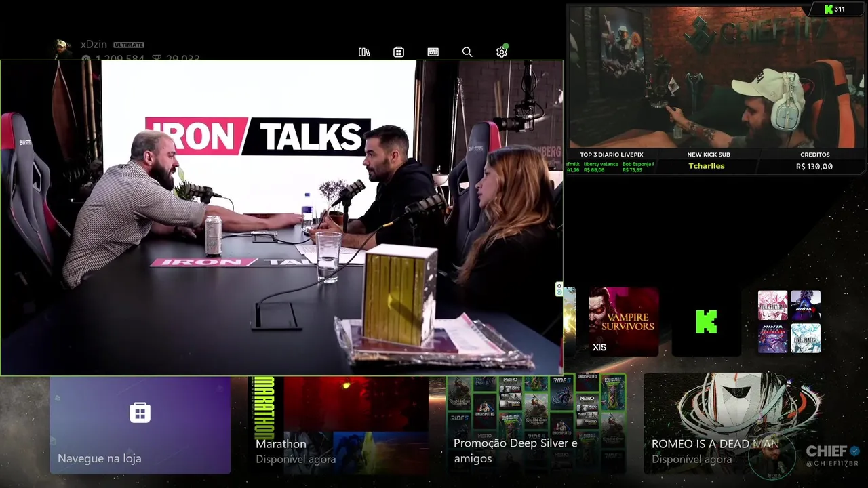Click the Iron Talks snapped video window
This screenshot has height=488, width=868.
tap(281, 218)
